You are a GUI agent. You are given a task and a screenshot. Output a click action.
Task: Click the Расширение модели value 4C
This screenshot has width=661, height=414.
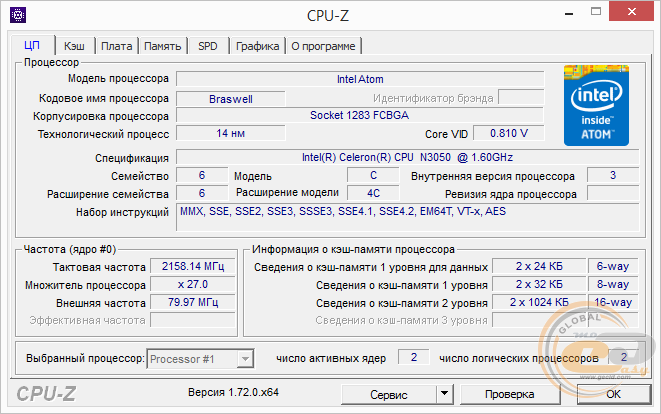point(373,193)
